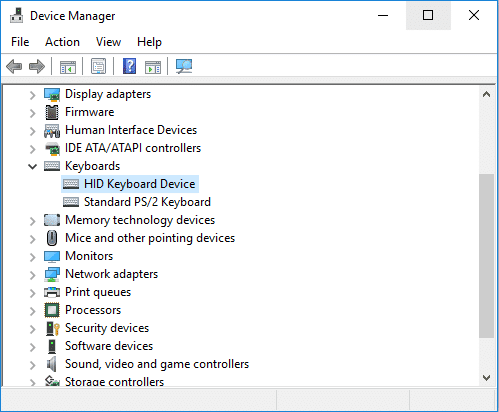
Task: Click the scrollbar up arrow
Action: click(x=486, y=94)
